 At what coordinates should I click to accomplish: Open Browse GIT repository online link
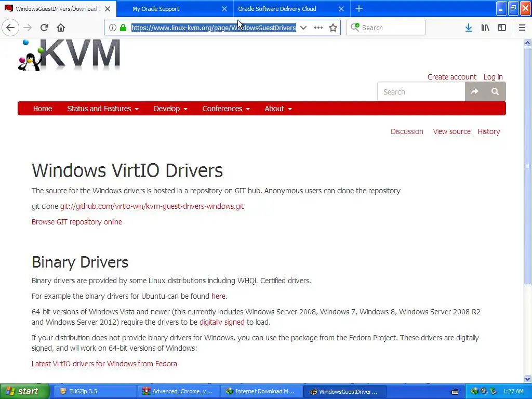tap(77, 222)
